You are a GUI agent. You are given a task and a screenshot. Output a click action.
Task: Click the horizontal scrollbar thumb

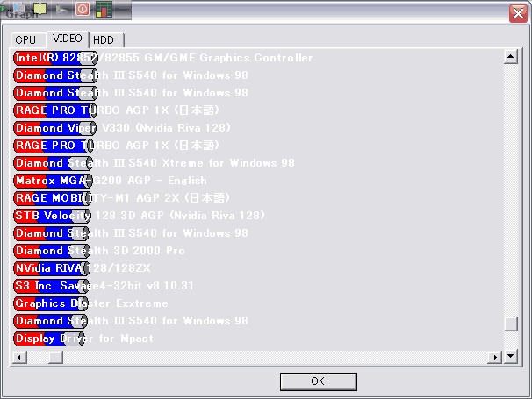[x=55, y=357]
